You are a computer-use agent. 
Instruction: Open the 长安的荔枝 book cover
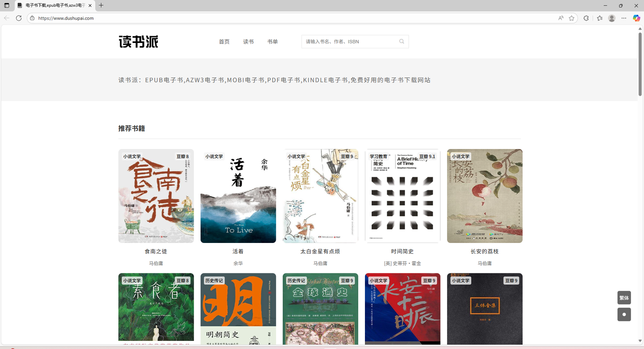click(x=485, y=196)
